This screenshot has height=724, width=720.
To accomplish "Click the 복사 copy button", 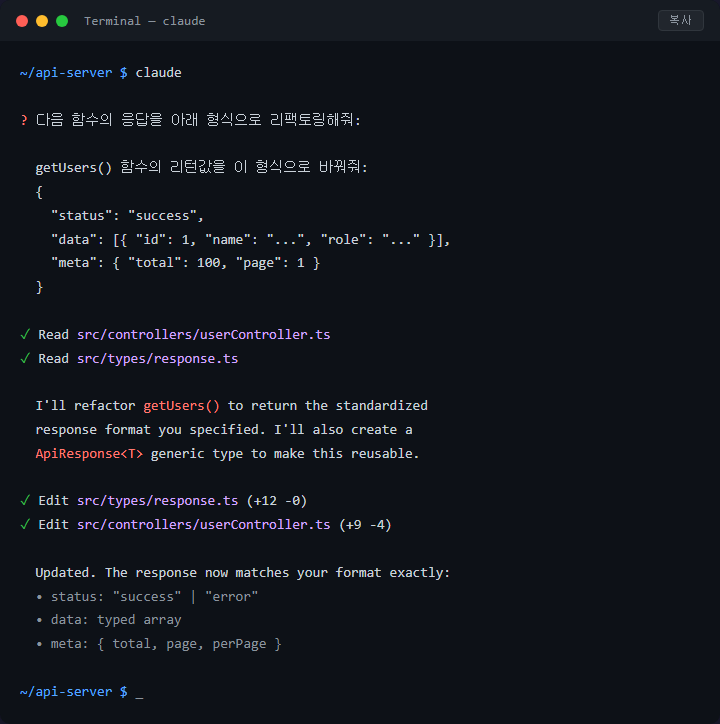I will [x=680, y=20].
